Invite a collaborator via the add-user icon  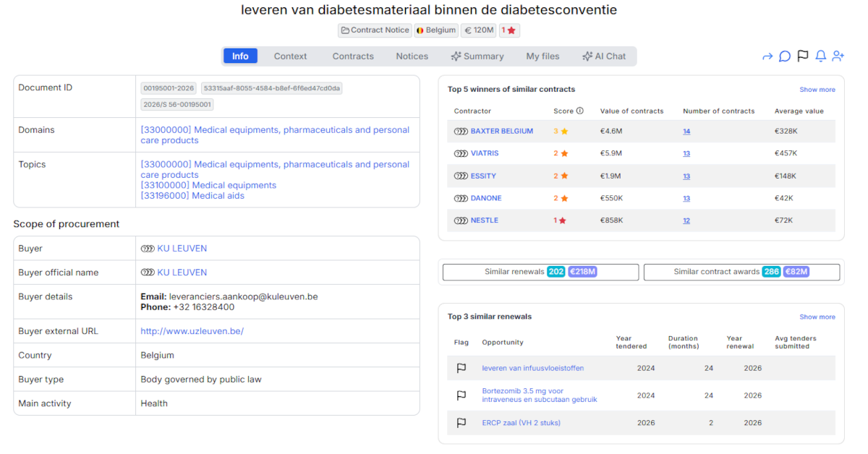click(838, 56)
